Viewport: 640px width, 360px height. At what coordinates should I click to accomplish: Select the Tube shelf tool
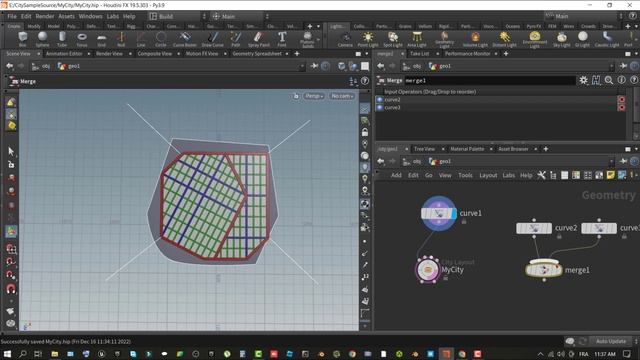[62, 39]
